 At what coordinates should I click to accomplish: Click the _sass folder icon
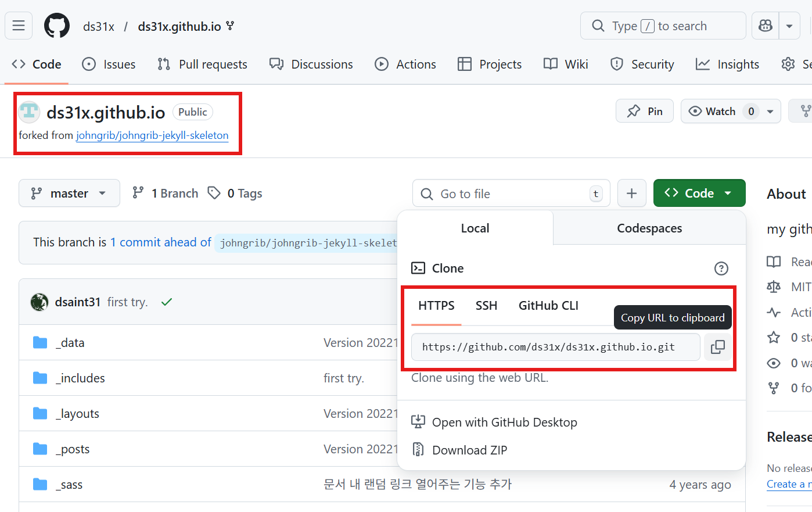[x=40, y=485]
